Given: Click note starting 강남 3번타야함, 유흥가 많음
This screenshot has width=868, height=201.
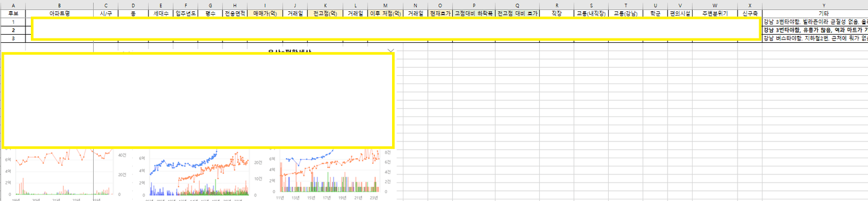Looking at the screenshot, I should coord(815,30).
